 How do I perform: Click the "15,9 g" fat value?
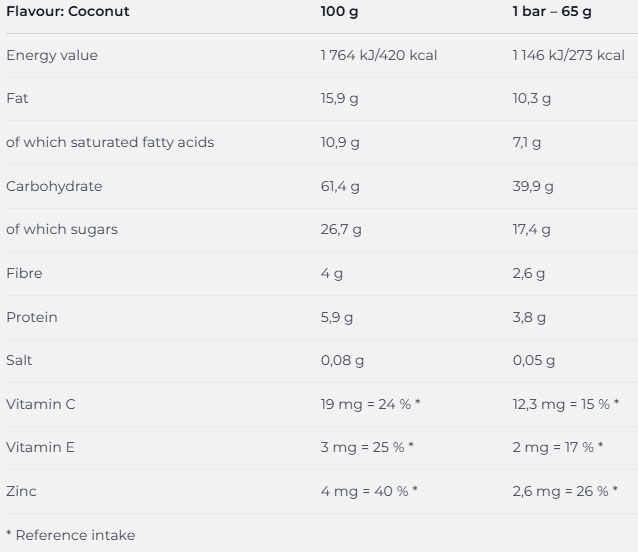(x=340, y=99)
